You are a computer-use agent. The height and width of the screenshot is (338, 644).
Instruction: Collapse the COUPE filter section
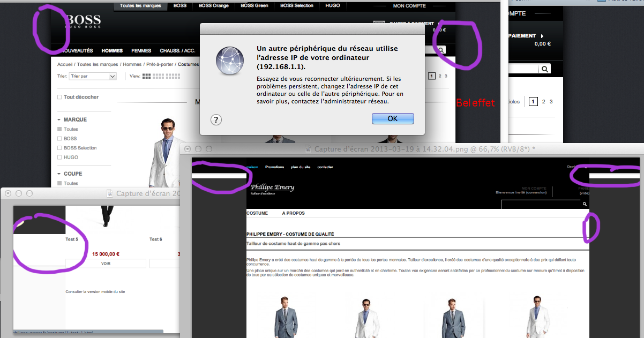(x=59, y=174)
